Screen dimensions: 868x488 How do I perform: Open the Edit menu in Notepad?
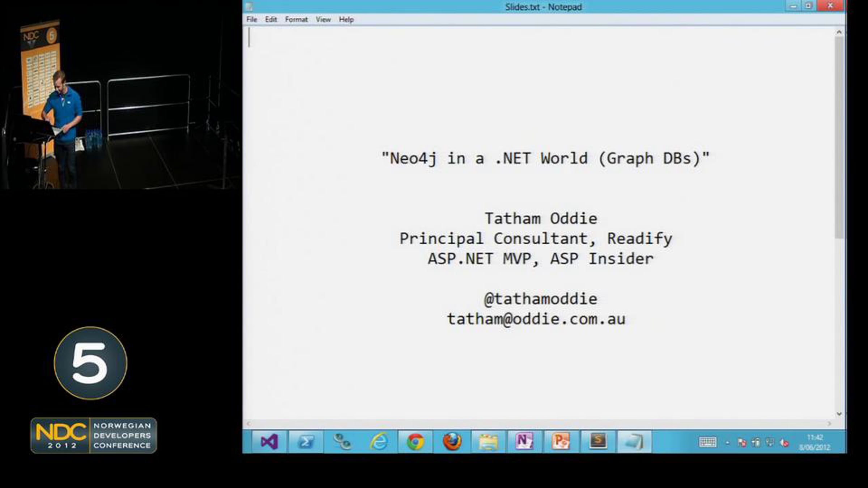pos(271,20)
